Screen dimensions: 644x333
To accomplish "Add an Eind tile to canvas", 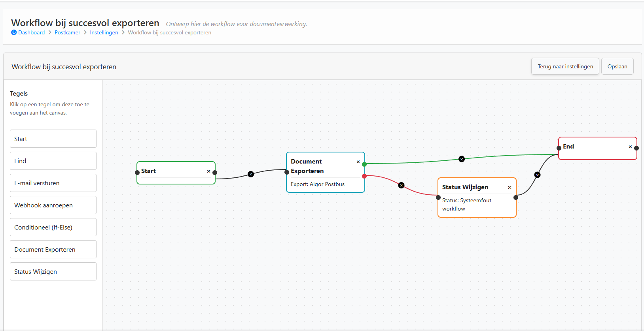I will (x=53, y=161).
